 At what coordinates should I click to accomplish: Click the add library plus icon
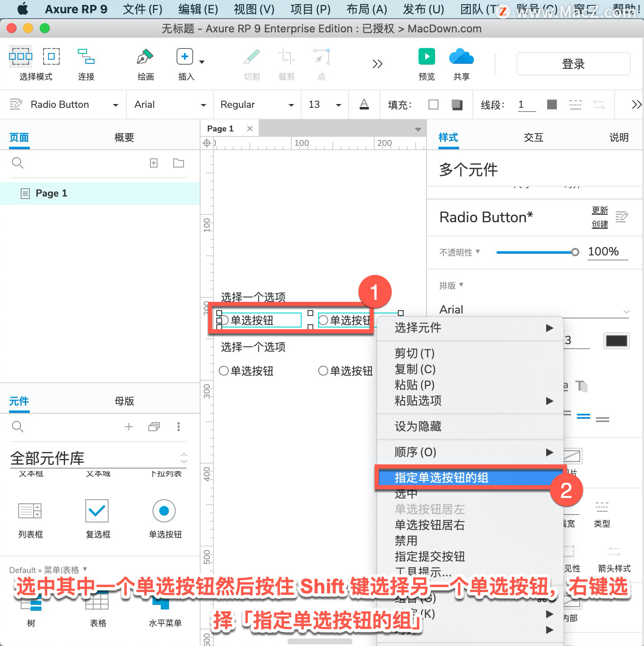pyautogui.click(x=129, y=427)
